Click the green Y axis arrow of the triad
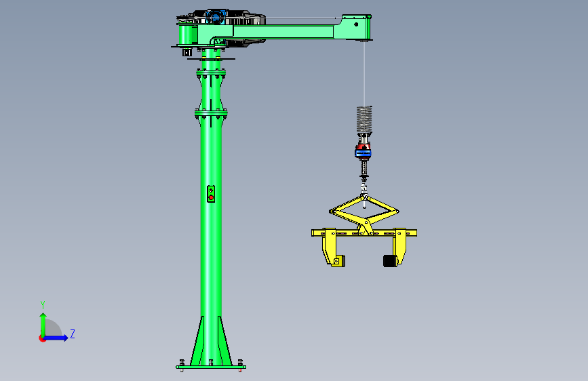The width and height of the screenshot is (588, 381). click(43, 324)
